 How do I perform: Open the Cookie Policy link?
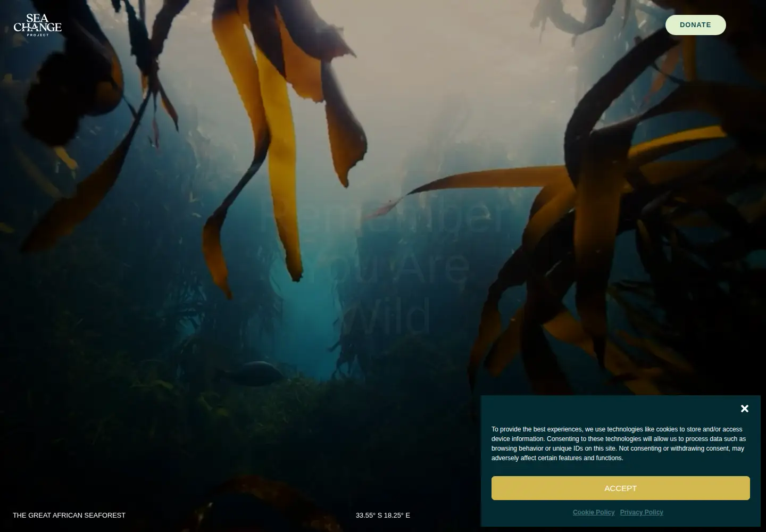coord(594,512)
